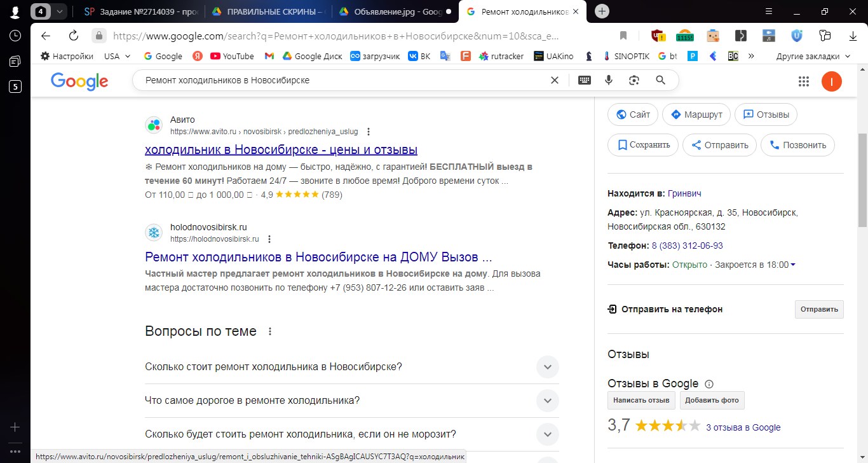The height and width of the screenshot is (463, 868).
Task: Open the red shield extension with warning badge
Action: (x=658, y=36)
